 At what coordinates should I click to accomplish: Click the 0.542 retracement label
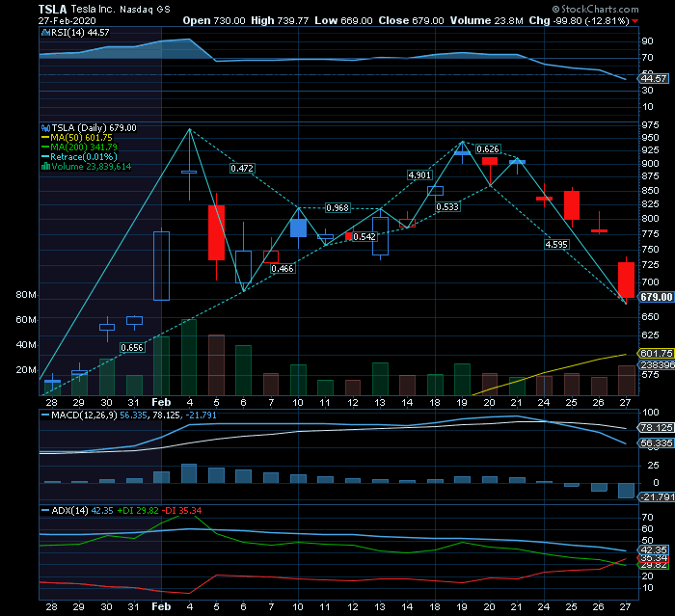(x=364, y=237)
